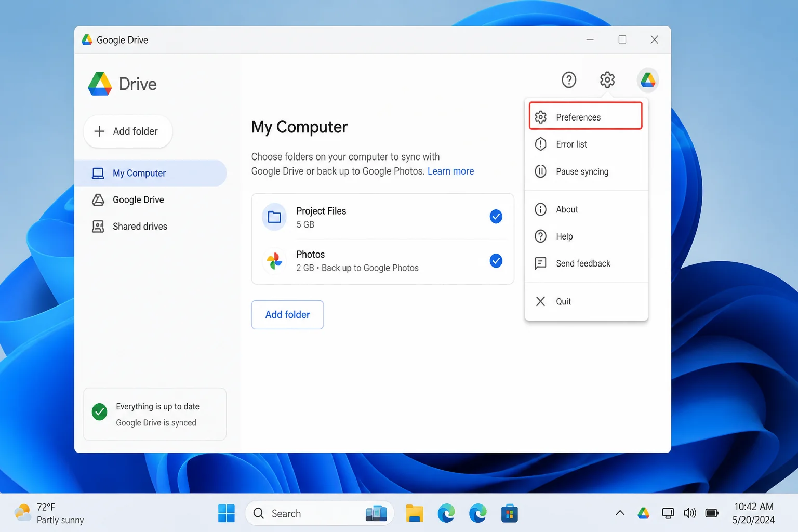Click the outlined Add folder button below folders
Viewport: 798px width, 532px height.
287,315
